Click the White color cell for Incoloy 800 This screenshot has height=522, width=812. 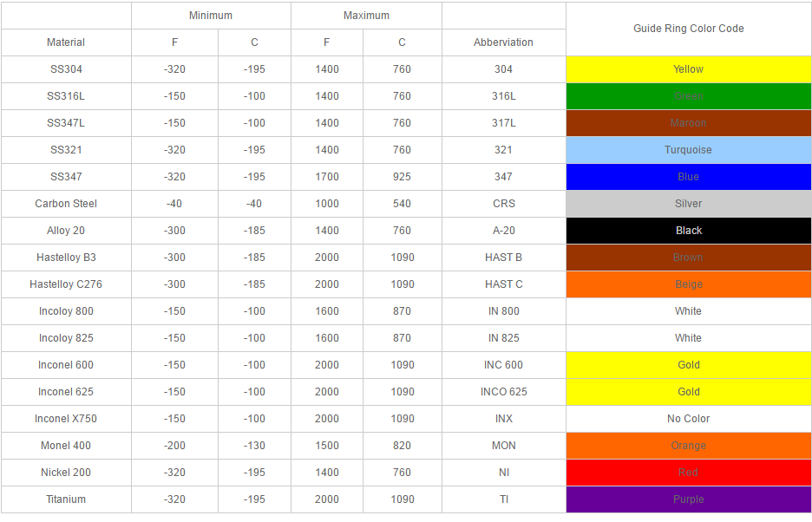(688, 311)
